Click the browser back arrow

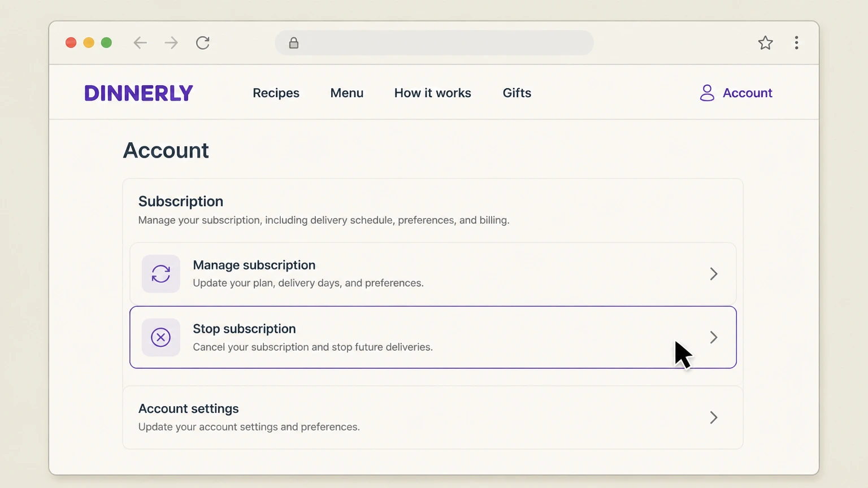[140, 43]
